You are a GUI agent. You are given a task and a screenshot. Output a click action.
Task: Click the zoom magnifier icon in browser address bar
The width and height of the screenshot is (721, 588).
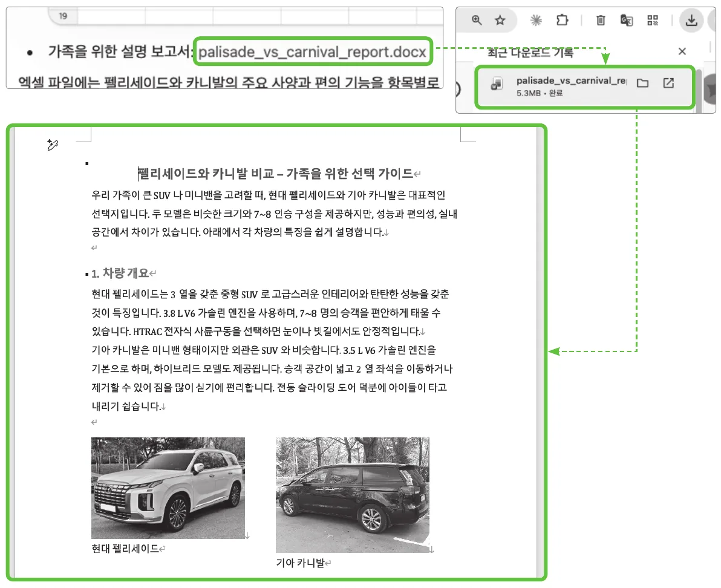[x=477, y=20]
